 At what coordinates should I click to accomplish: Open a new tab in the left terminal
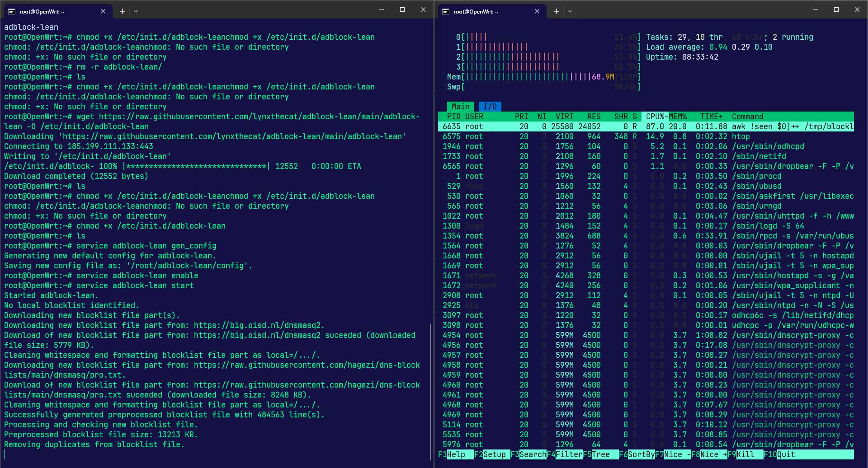pyautogui.click(x=122, y=11)
